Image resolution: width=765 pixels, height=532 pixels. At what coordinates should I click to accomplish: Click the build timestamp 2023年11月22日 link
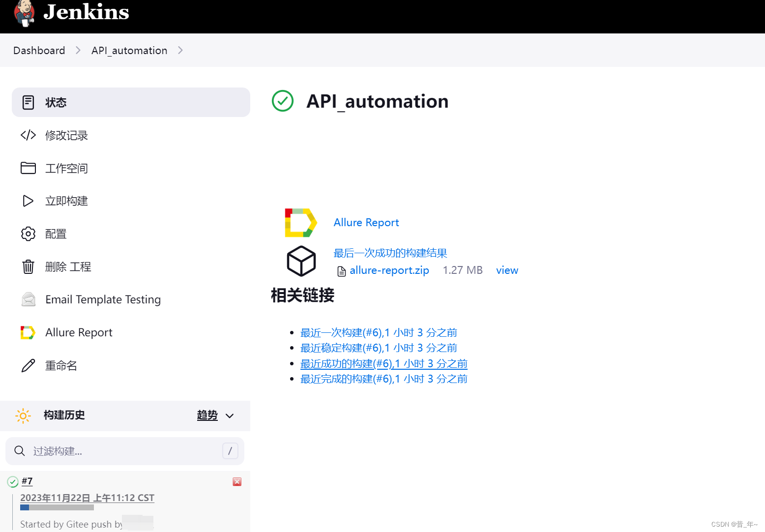87,498
